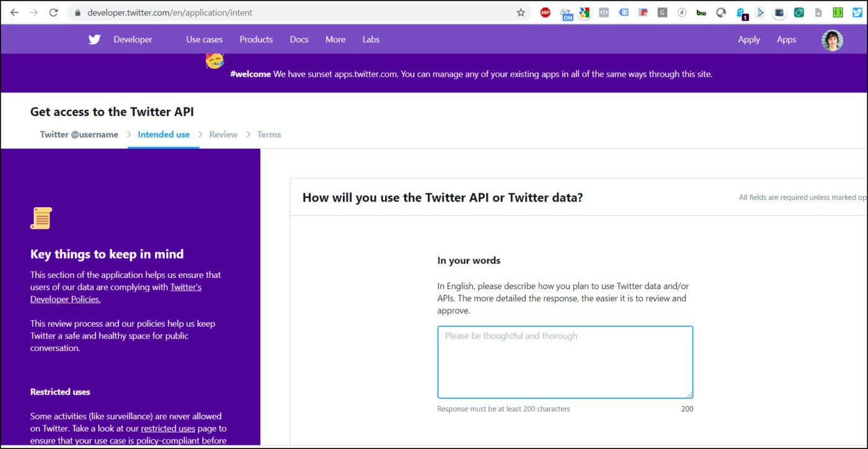Open the Products menu
868x449 pixels.
click(256, 39)
